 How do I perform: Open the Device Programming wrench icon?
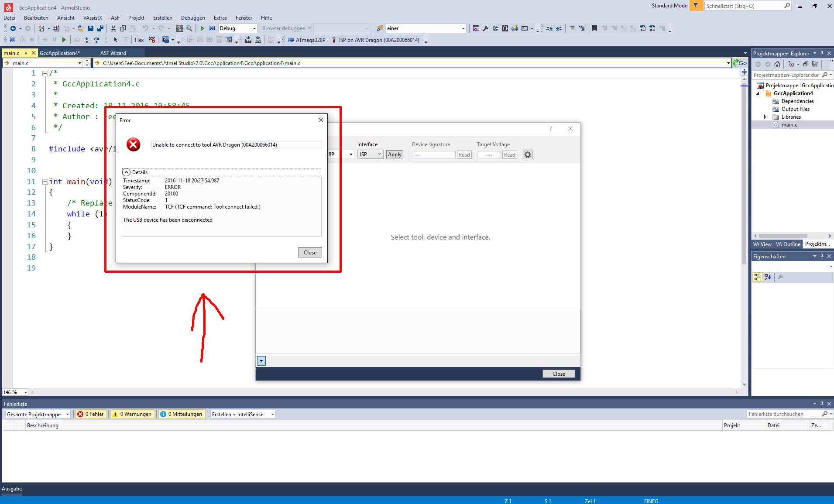tap(486, 28)
